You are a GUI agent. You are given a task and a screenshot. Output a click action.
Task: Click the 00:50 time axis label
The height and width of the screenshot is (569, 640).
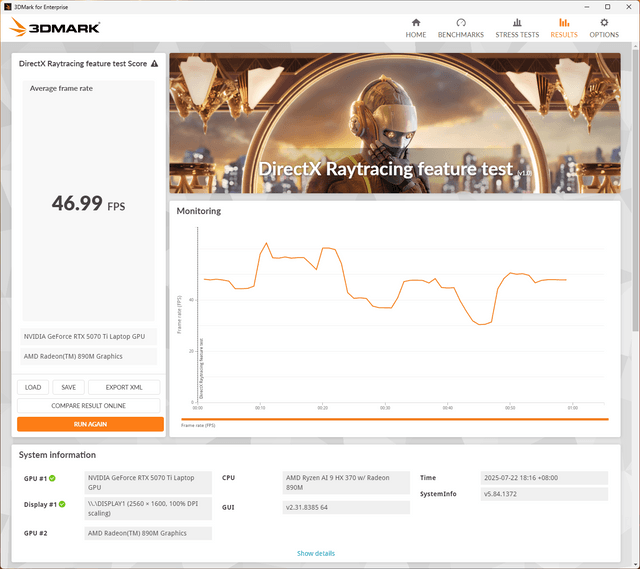510,408
